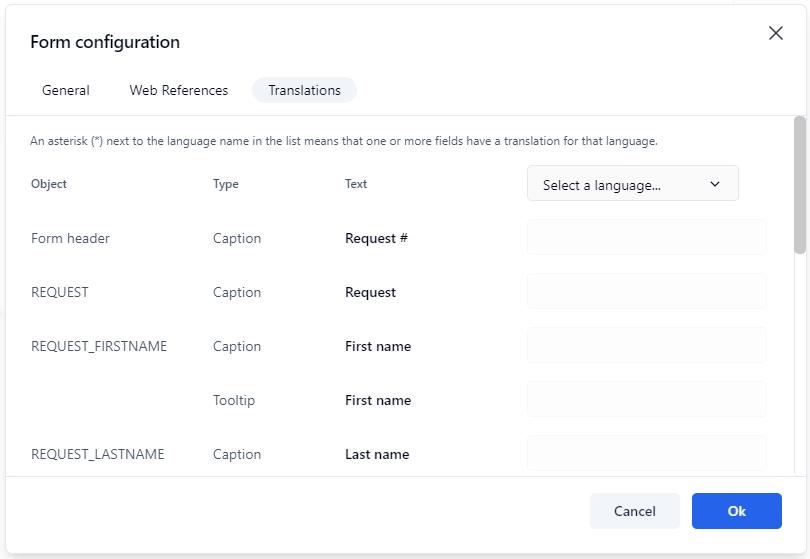Click the language dropdown chevron arrow
Screen dimensions: 810x559
(x=714, y=184)
